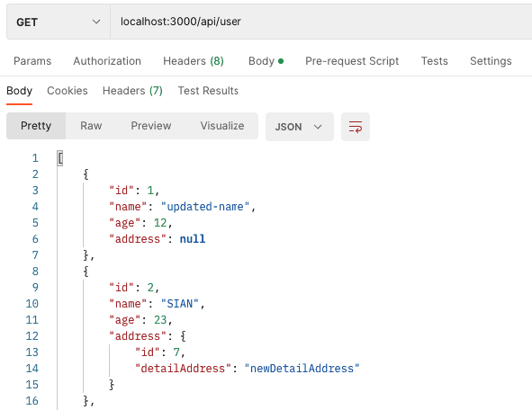The image size is (532, 410).
Task: Show the response Headers (7) tab
Action: tap(132, 91)
